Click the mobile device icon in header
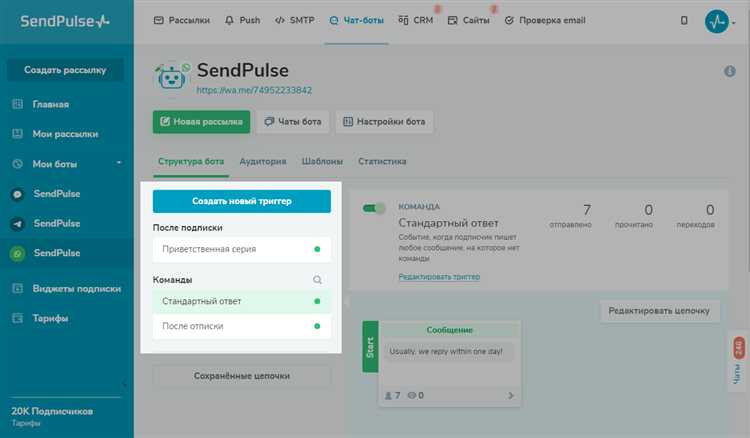The width and height of the screenshot is (750, 438). click(684, 20)
